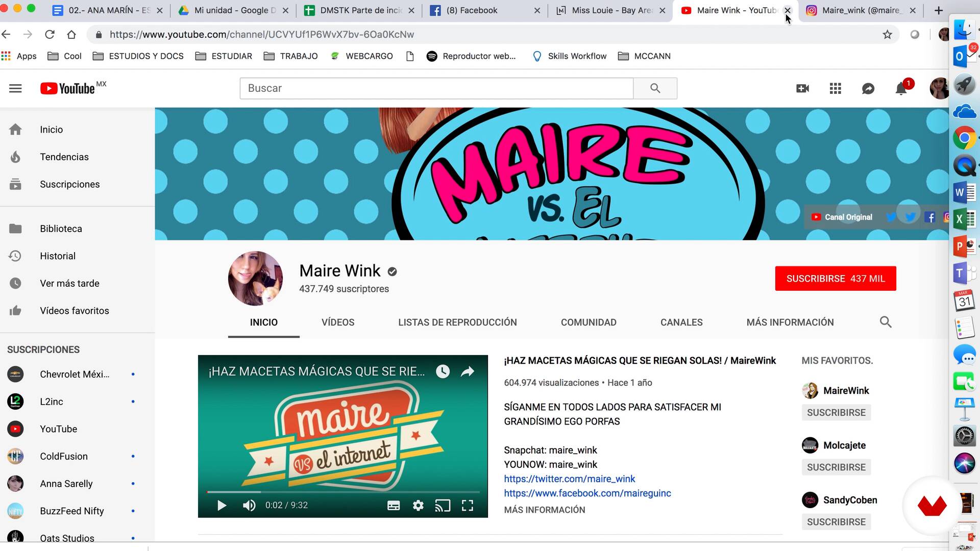Open the ESTUDIOS Y DOCS bookmarks folder
This screenshot has width=980, height=551.
[x=138, y=56]
